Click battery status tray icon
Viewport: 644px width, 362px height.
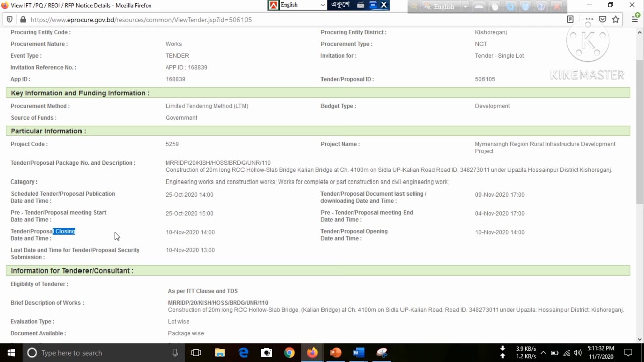click(x=555, y=353)
